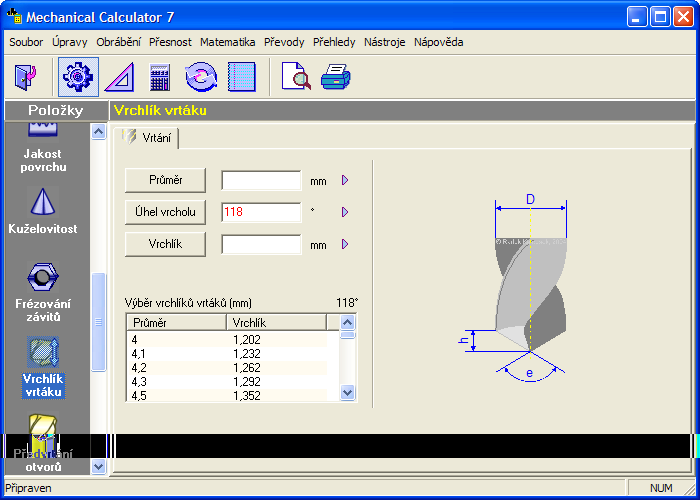Viewport: 700px width, 500px height.
Task: Click the value 1,202 in the table
Action: (x=246, y=340)
